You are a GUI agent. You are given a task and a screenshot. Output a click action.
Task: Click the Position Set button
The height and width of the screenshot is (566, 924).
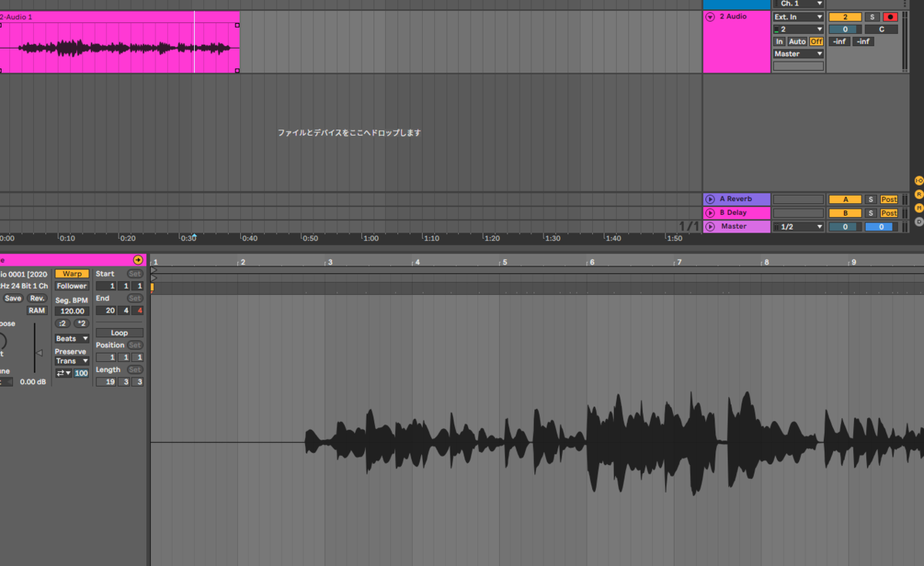coord(136,346)
